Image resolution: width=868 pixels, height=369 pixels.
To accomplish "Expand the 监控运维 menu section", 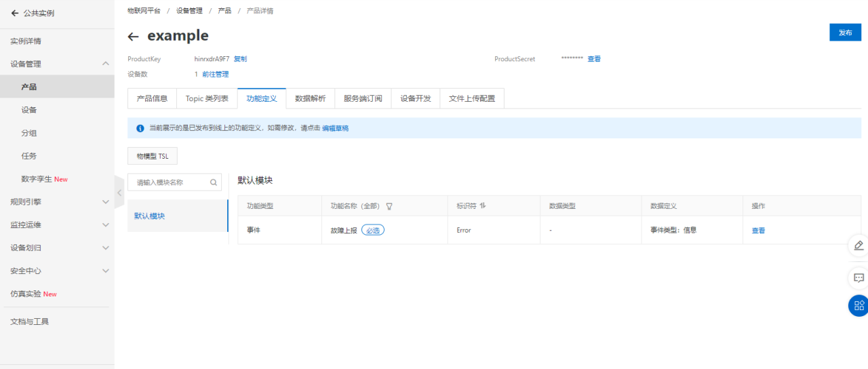I will point(105,225).
